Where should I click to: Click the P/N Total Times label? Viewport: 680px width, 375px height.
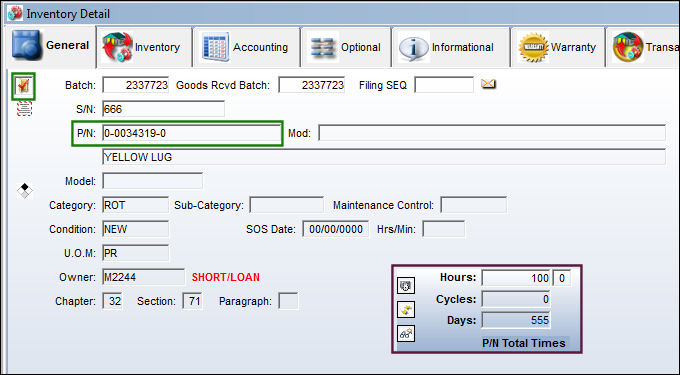coord(524,343)
